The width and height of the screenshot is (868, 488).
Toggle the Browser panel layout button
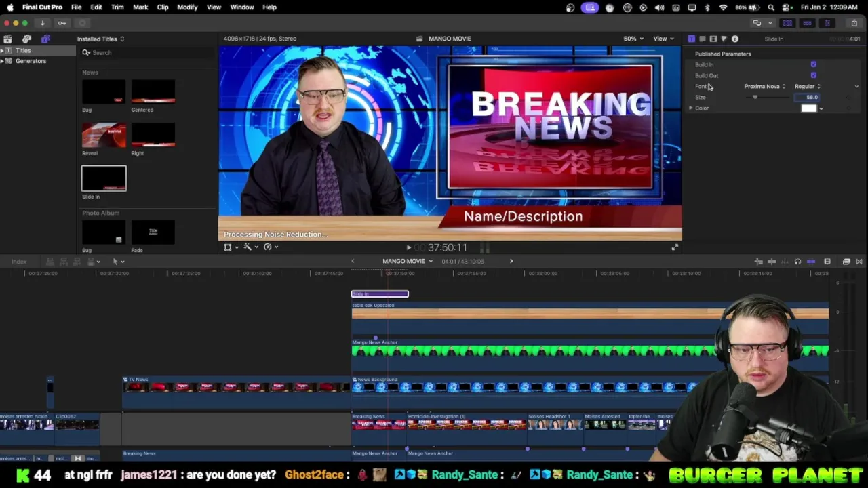pos(787,23)
